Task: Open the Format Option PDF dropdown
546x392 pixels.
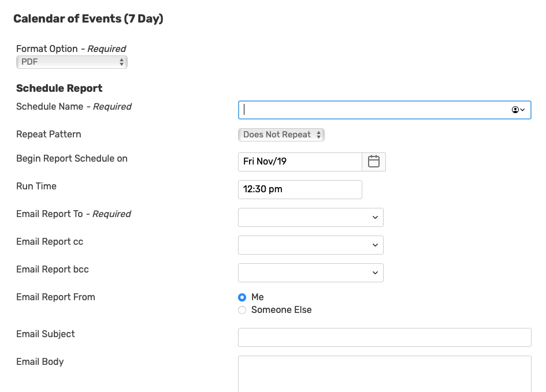Action: [72, 62]
